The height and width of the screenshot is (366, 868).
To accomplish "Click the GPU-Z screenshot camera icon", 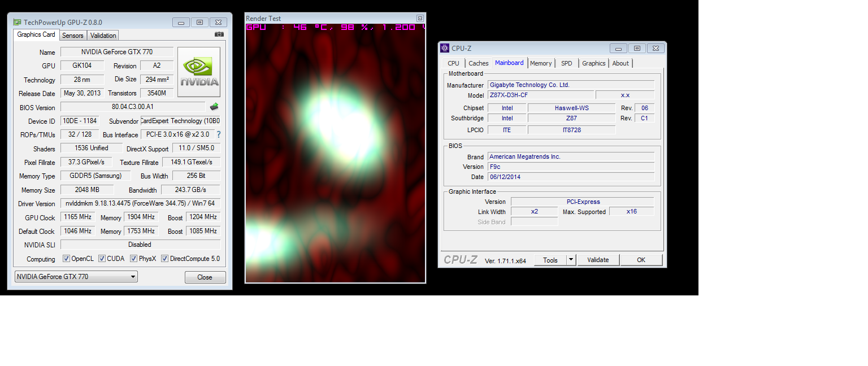I will point(219,34).
